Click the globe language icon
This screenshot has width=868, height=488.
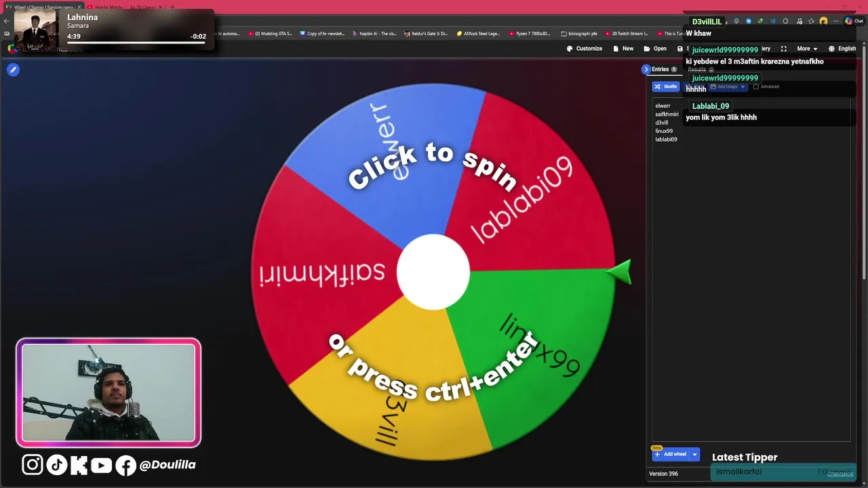coord(831,49)
